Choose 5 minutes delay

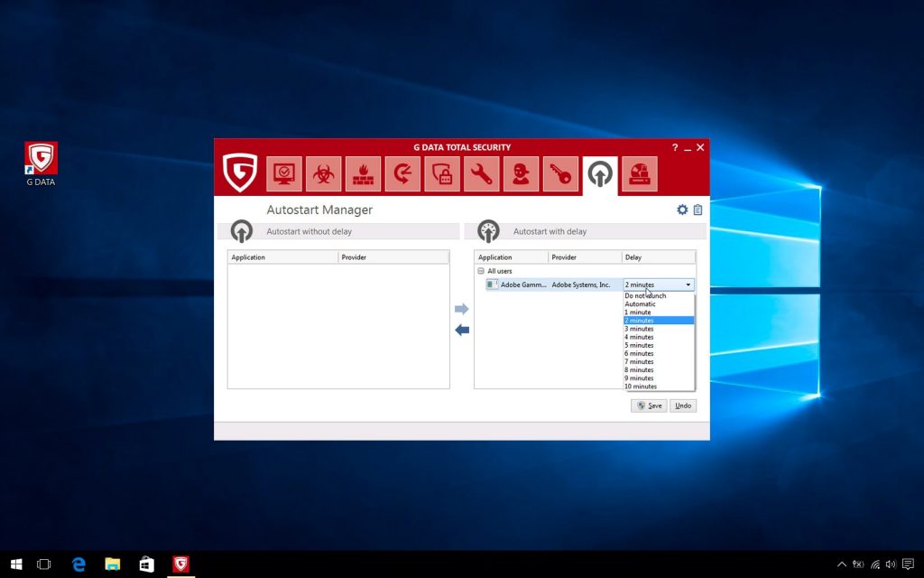[659, 345]
